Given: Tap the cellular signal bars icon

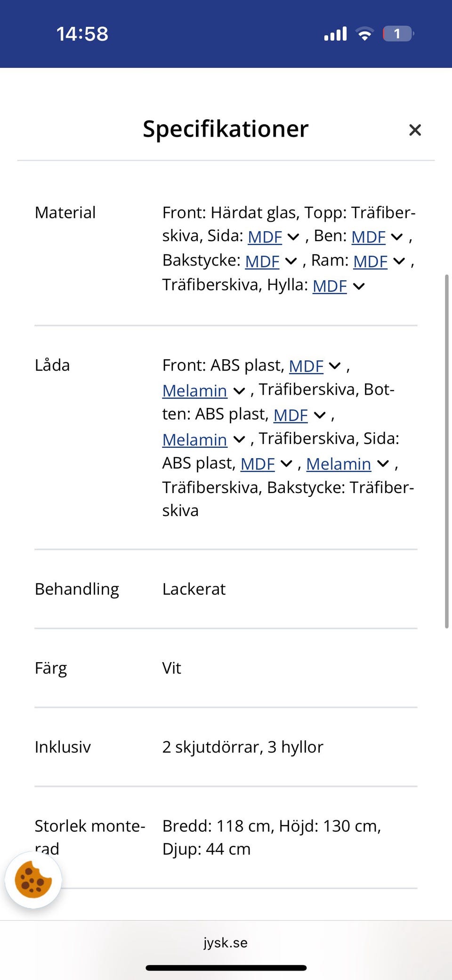Looking at the screenshot, I should 335,34.
